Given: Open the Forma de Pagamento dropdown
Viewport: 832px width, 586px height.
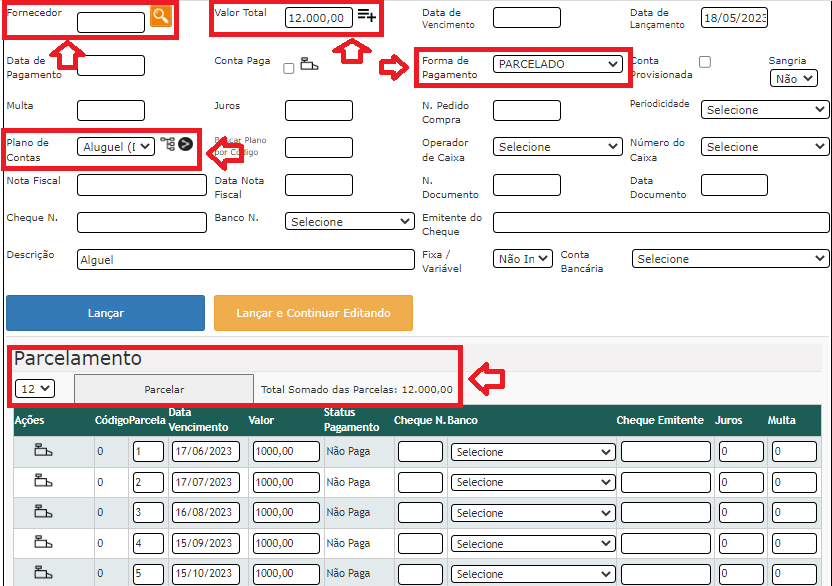Looking at the screenshot, I should 558,64.
